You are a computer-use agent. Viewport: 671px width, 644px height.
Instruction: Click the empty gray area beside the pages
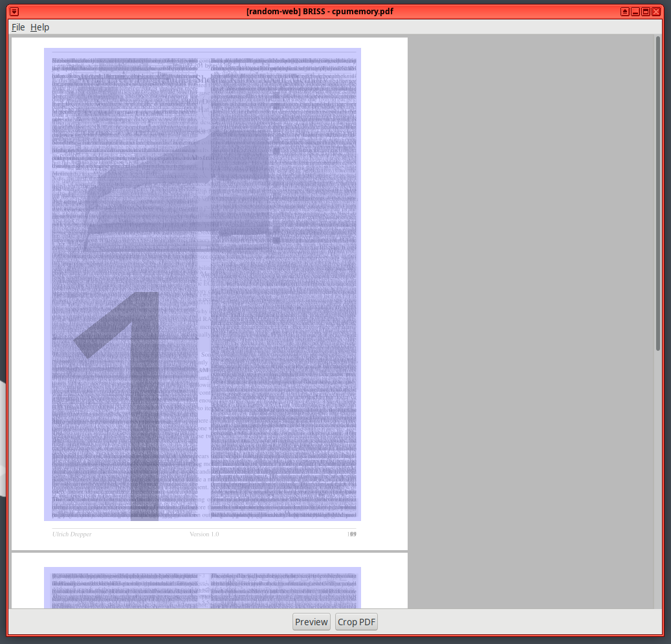pos(531,324)
